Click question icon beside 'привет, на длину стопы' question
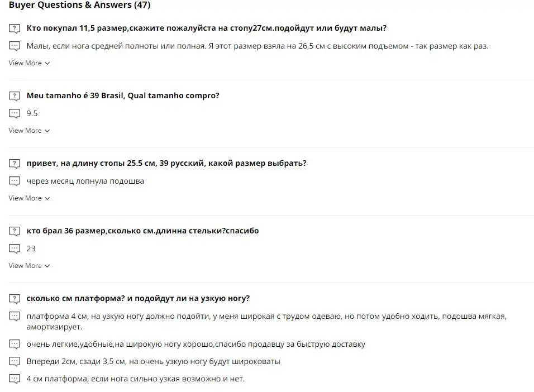The height and width of the screenshot is (392, 534). click(15, 164)
